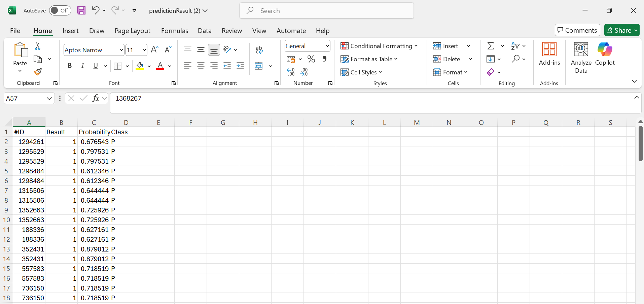Toggle Bold formatting
644x304 pixels.
(70, 66)
